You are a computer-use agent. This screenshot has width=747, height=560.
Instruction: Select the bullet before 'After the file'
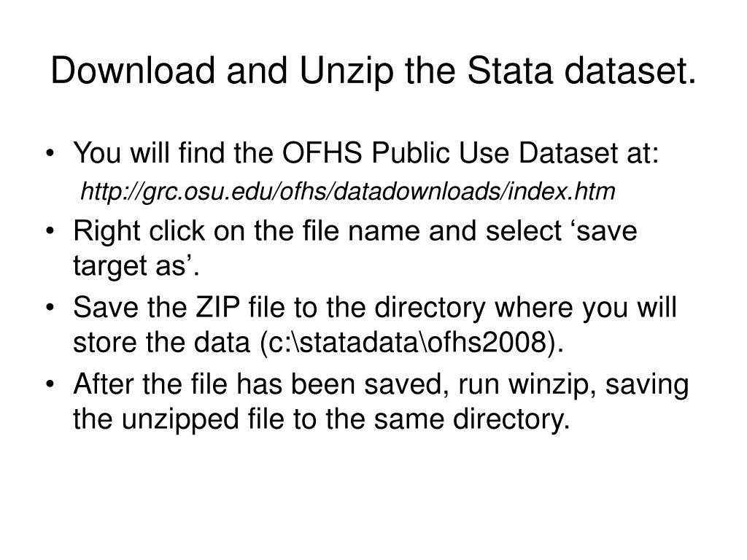[50, 384]
